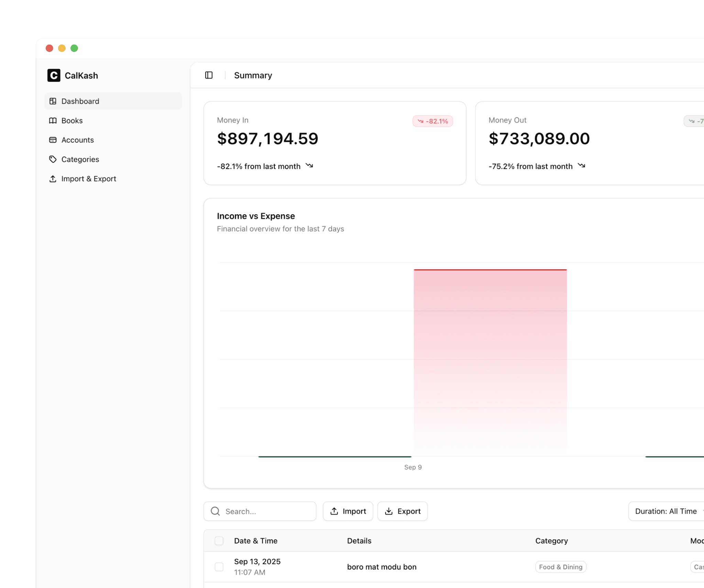Click the Categories tag icon
The width and height of the screenshot is (704, 588).
(x=53, y=159)
